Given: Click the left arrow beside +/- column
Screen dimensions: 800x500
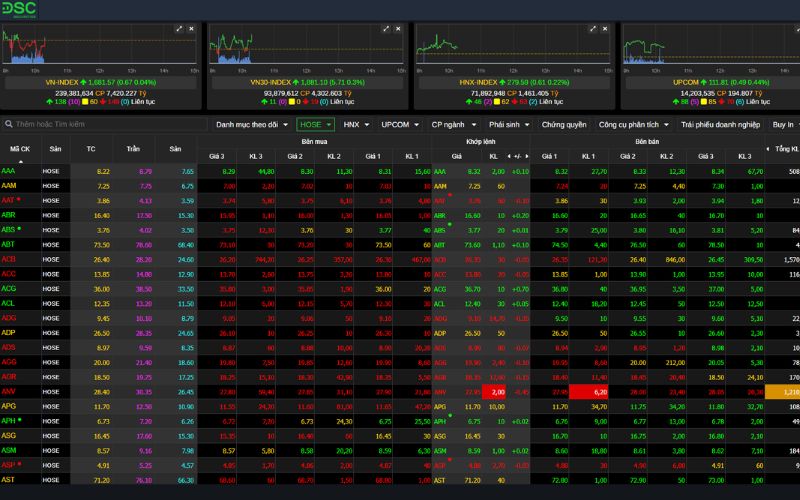Looking at the screenshot, I should 509,156.
